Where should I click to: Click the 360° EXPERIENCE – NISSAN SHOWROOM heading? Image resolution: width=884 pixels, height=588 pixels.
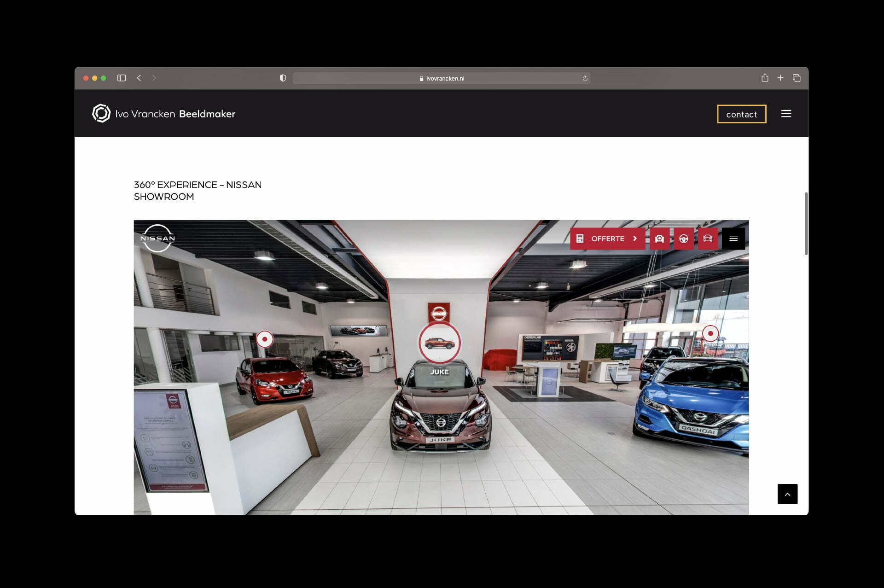(x=198, y=191)
